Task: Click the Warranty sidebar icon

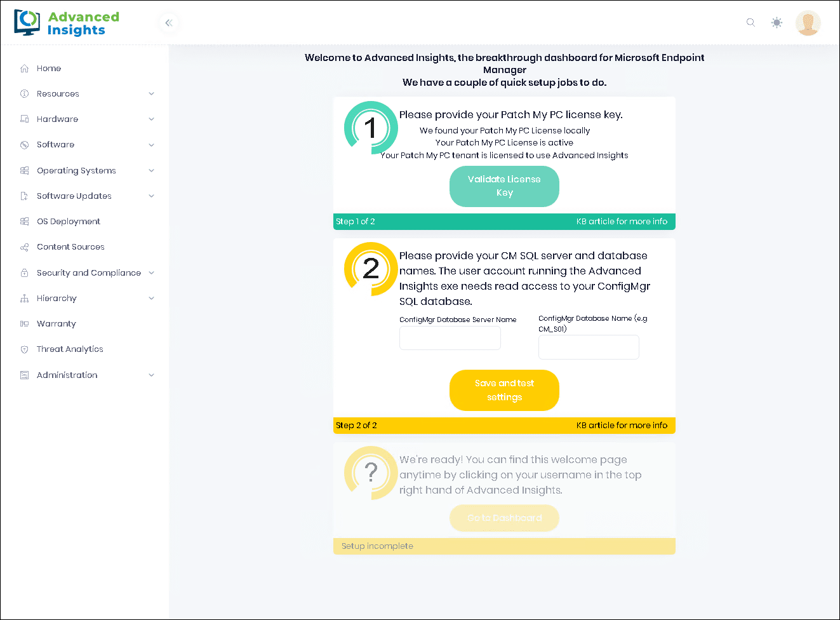Action: click(24, 324)
